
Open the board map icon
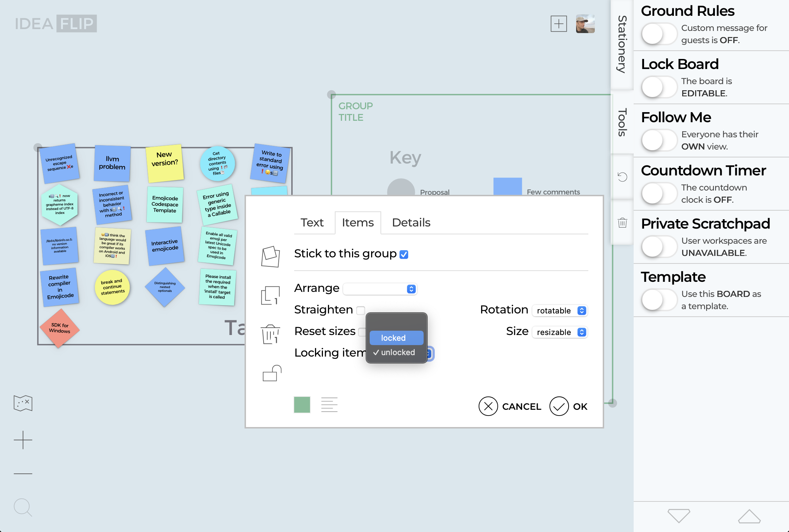(x=23, y=403)
